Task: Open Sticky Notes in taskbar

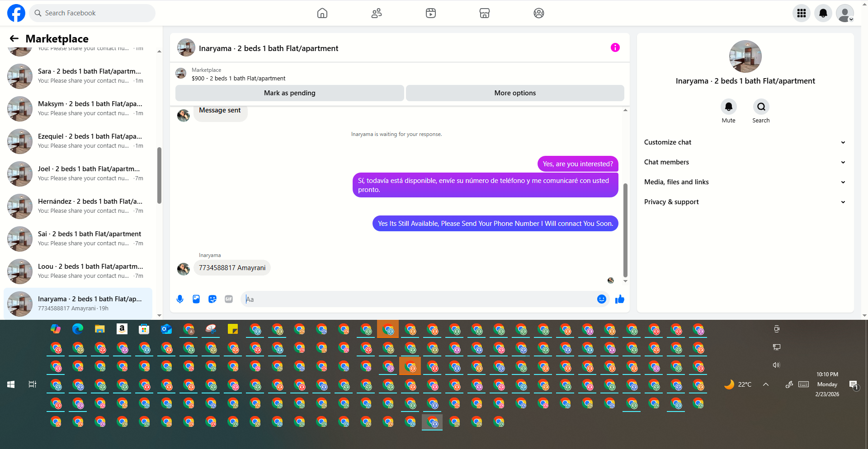Action: coord(233,329)
